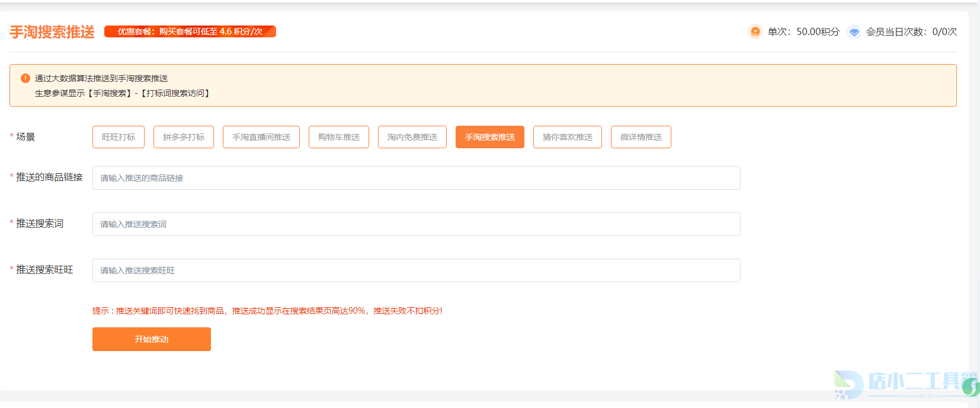The height and width of the screenshot is (408, 980).
Task: Click the 生意参谋显示 notice line
Action: click(x=123, y=93)
